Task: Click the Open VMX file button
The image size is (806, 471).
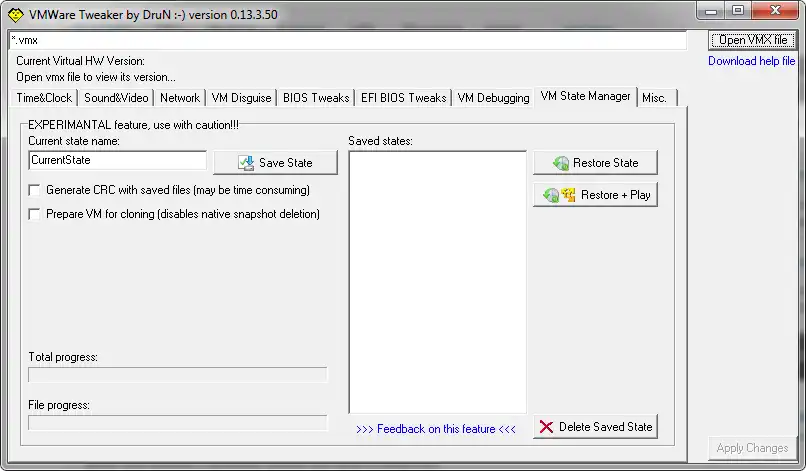Action: 753,40
